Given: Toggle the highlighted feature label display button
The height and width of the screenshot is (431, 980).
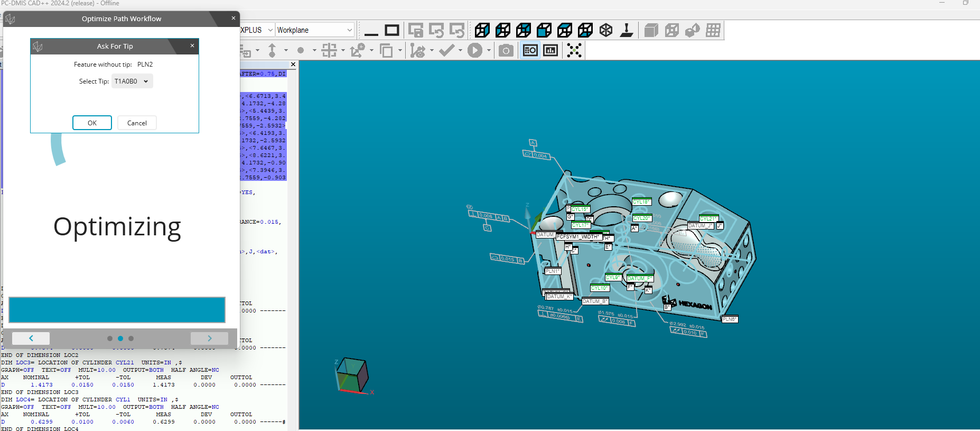Looking at the screenshot, I should point(530,51).
